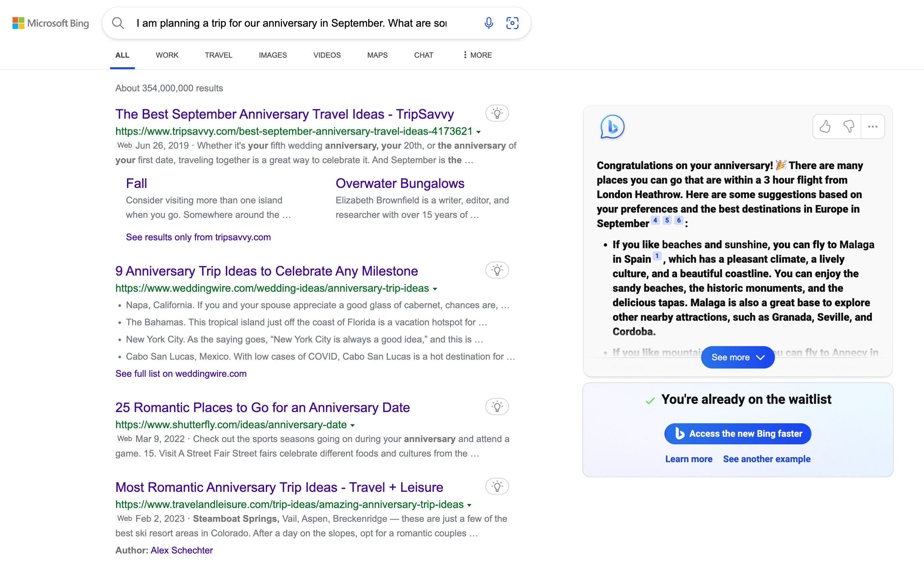Screen dimensions: 924x565
Task: Open the chat answer's three-dot options
Action: tap(873, 127)
